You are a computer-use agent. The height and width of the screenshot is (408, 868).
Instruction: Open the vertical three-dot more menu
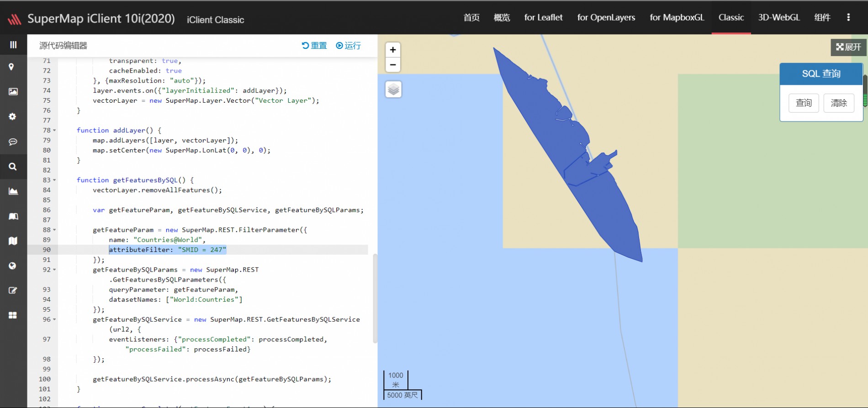point(848,17)
